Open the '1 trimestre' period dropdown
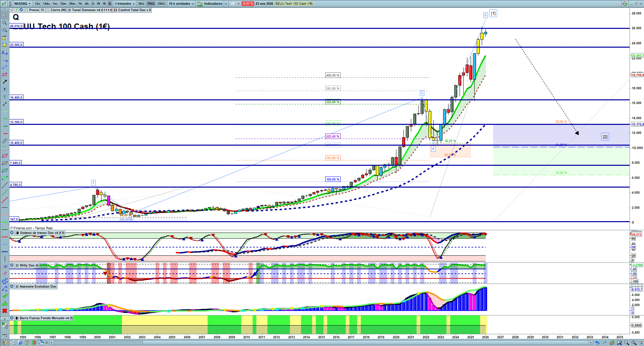The width and height of the screenshot is (644, 346). 125,4
